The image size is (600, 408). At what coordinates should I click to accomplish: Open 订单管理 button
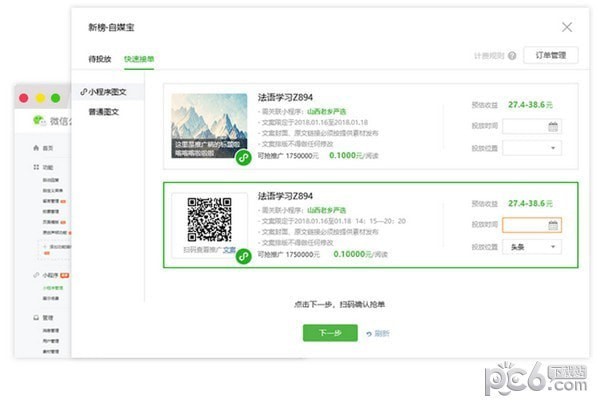point(551,55)
